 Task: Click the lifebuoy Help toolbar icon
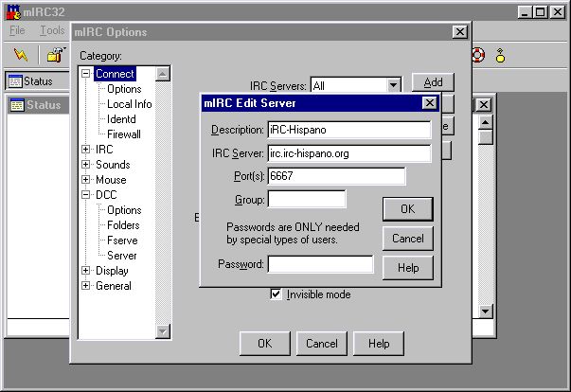coord(478,55)
